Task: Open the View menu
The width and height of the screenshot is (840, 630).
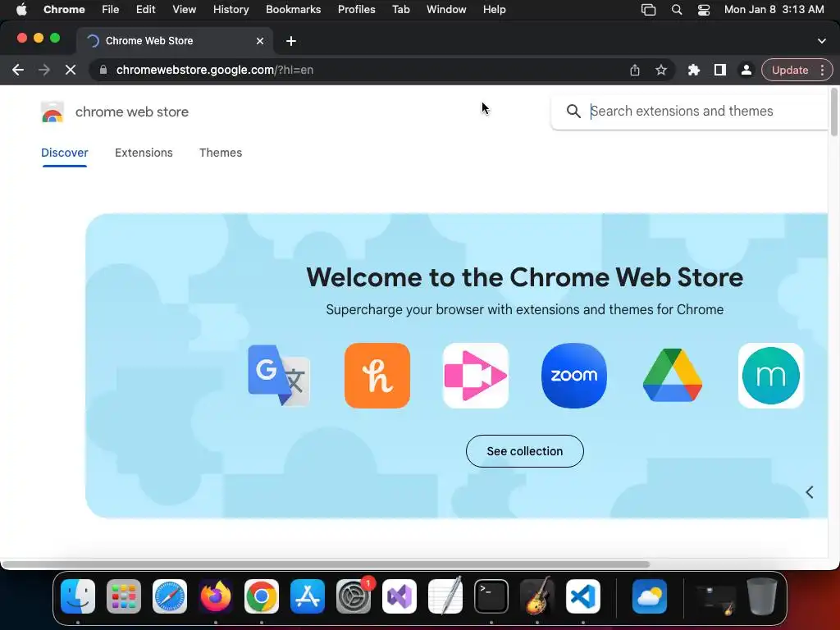Action: (185, 10)
